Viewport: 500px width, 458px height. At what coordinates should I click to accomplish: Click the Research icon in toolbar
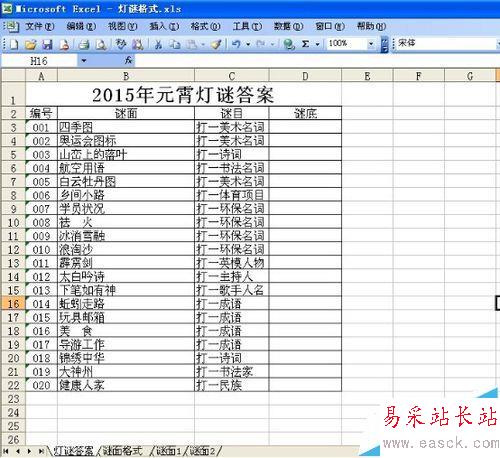click(x=137, y=44)
